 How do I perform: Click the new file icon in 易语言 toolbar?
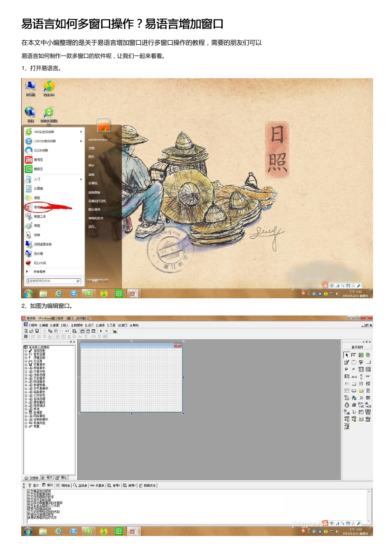click(26, 331)
